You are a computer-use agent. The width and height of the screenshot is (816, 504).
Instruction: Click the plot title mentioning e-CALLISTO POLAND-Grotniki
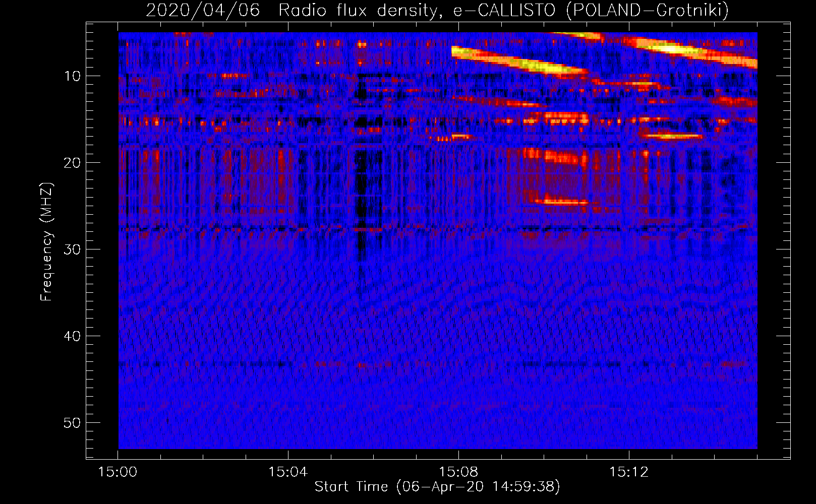pyautogui.click(x=437, y=10)
